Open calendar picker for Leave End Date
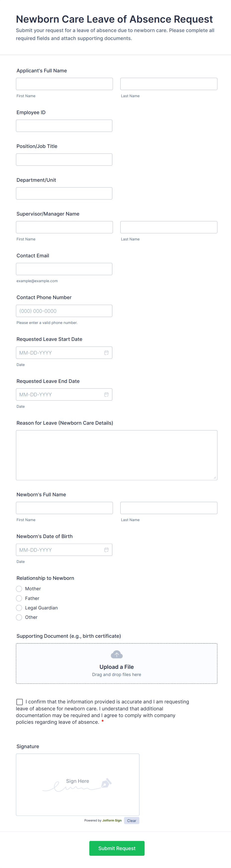 tap(106, 395)
